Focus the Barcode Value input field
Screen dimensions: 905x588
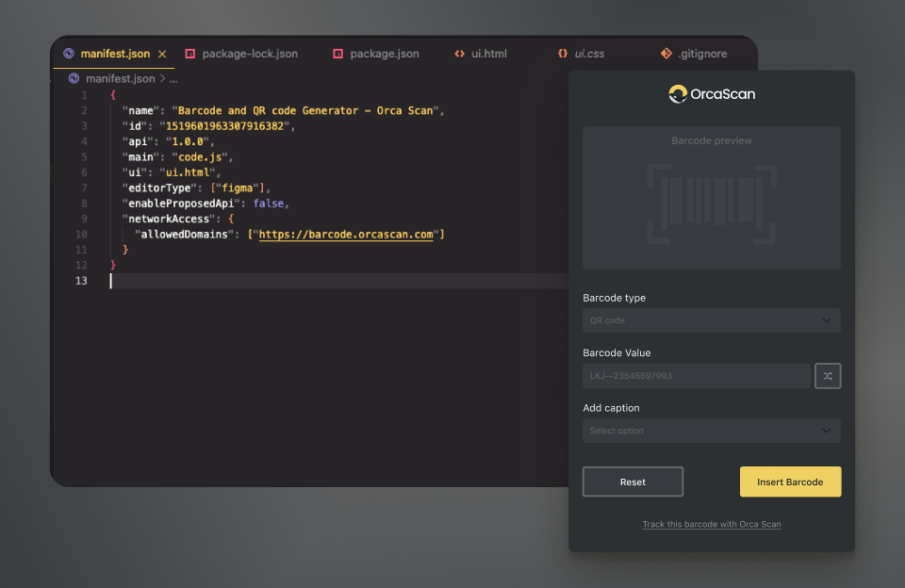click(x=696, y=376)
